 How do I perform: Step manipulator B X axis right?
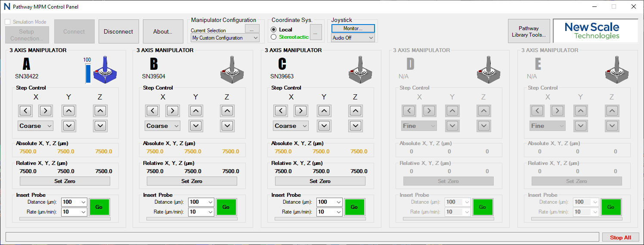[173, 111]
